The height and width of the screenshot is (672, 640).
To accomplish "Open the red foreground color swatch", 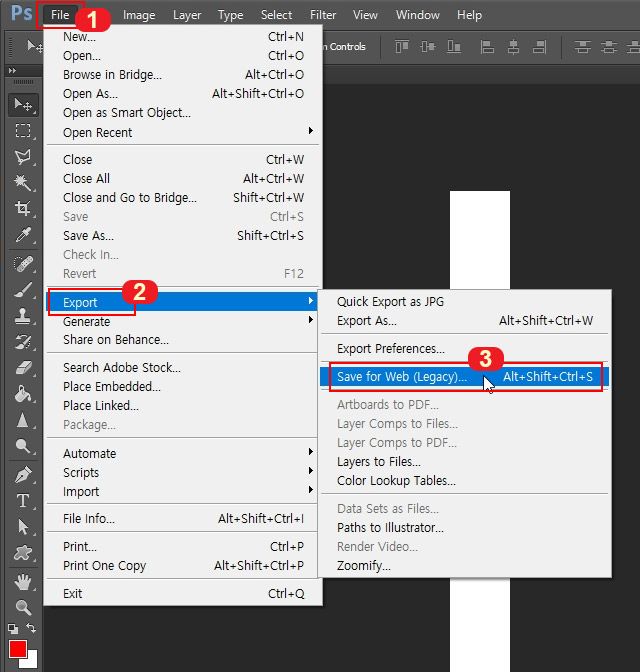I will click(x=18, y=649).
